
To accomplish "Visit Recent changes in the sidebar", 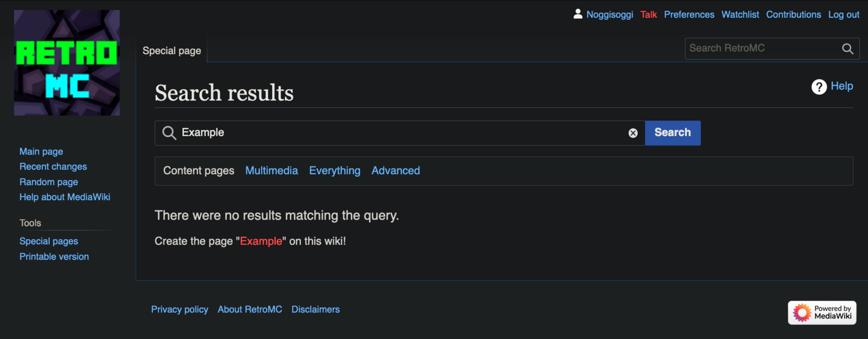I will pyautogui.click(x=53, y=167).
